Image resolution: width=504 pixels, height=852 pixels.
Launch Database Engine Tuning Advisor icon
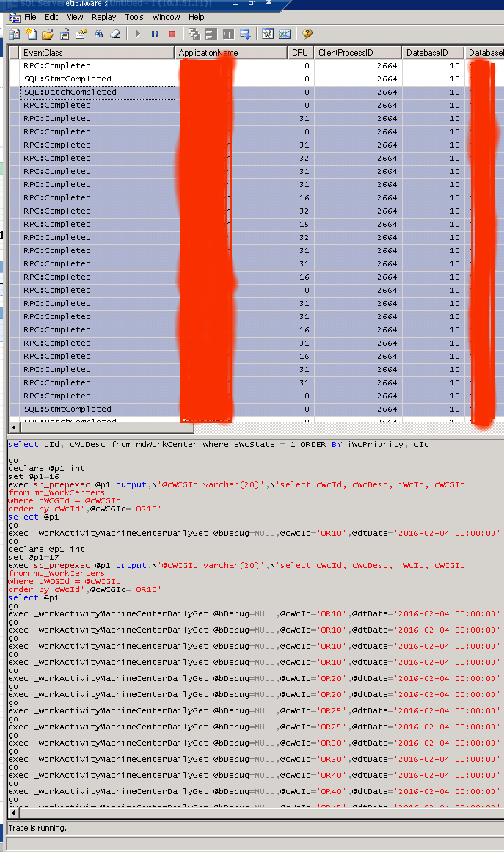coord(268,34)
